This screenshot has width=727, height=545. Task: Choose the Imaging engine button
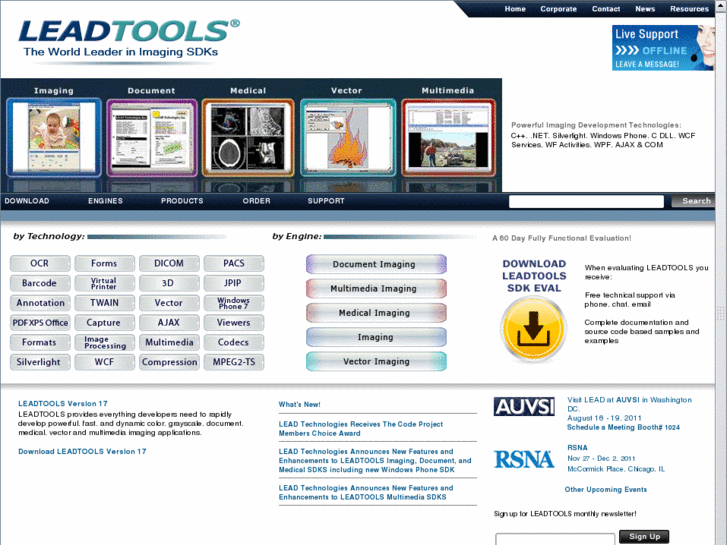[x=376, y=337]
